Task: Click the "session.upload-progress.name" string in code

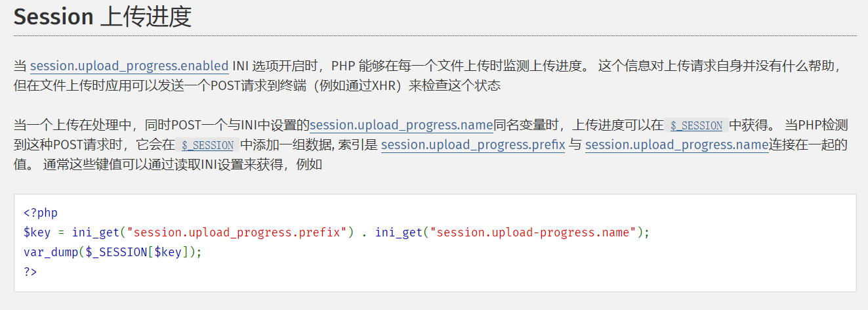Action: click(x=533, y=232)
